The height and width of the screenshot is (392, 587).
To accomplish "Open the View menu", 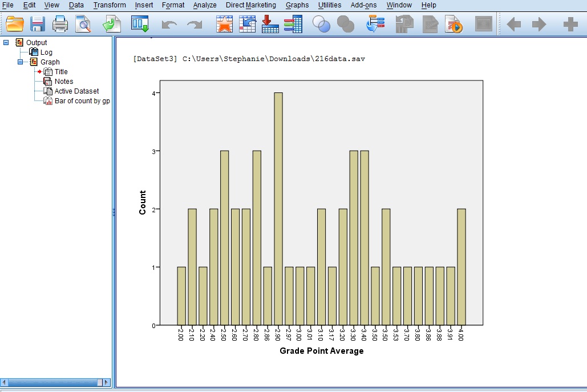I will (x=52, y=5).
